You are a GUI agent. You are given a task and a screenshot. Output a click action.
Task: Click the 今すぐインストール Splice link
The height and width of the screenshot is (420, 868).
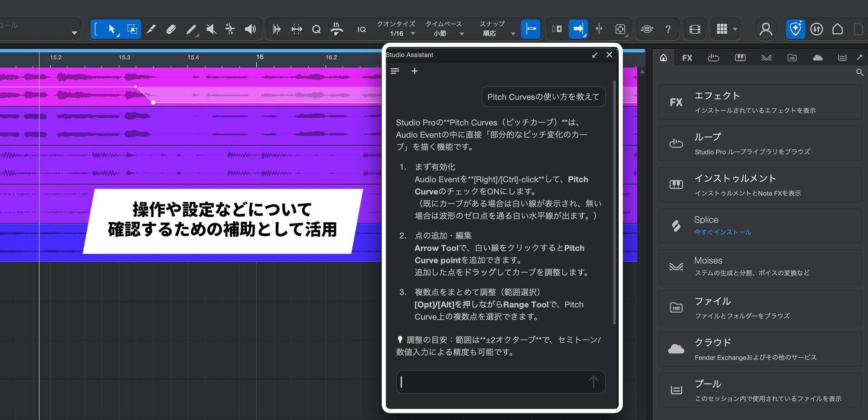[723, 232]
